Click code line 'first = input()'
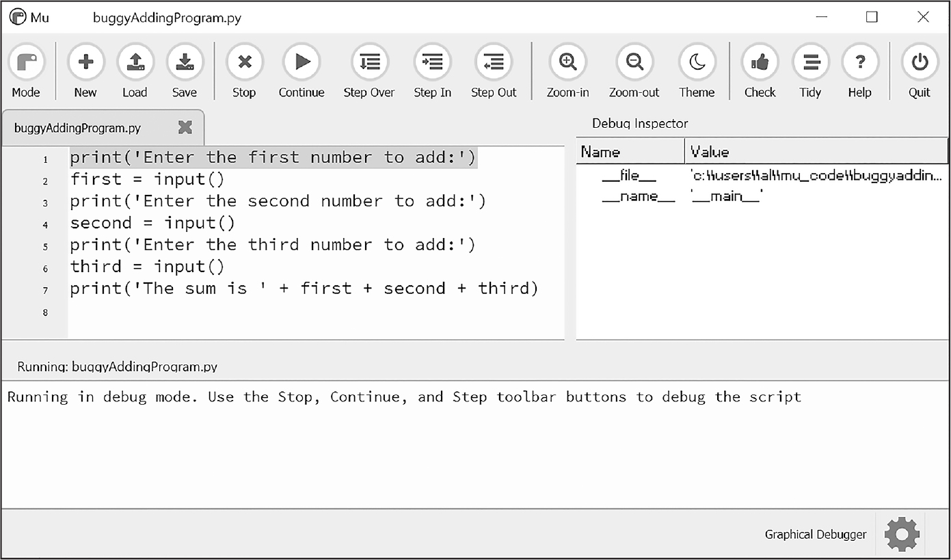 point(147,179)
